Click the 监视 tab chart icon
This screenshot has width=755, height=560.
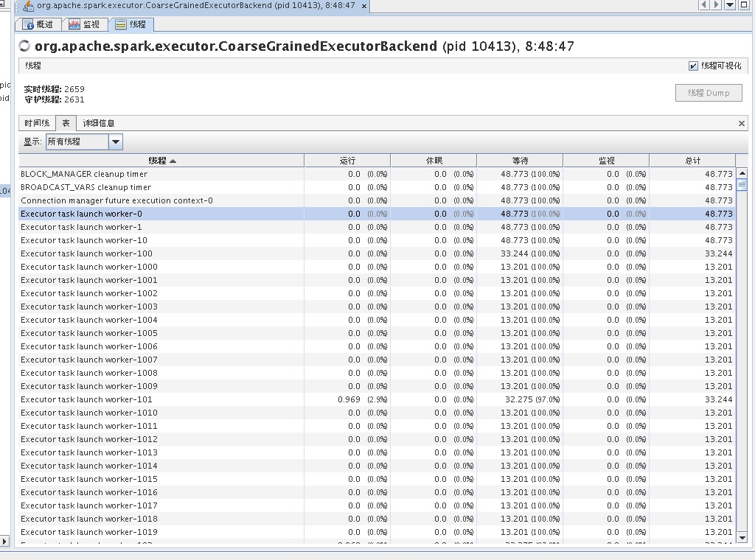74,24
